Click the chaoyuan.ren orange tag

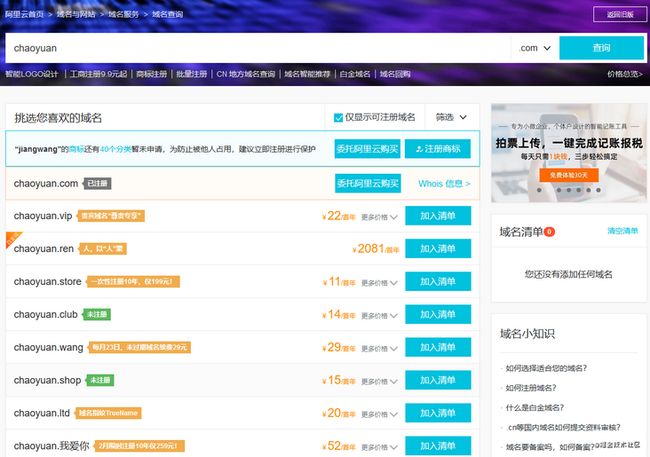pyautogui.click(x=103, y=249)
